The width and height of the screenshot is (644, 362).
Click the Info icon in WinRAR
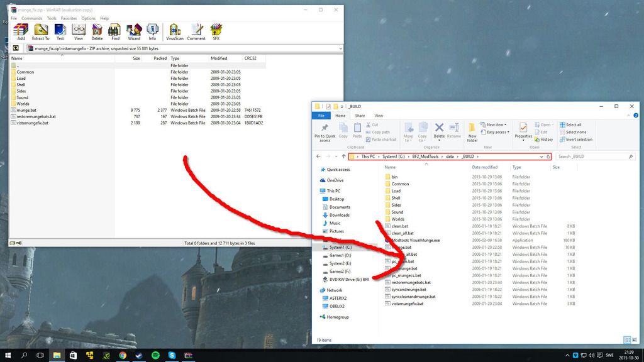(152, 31)
